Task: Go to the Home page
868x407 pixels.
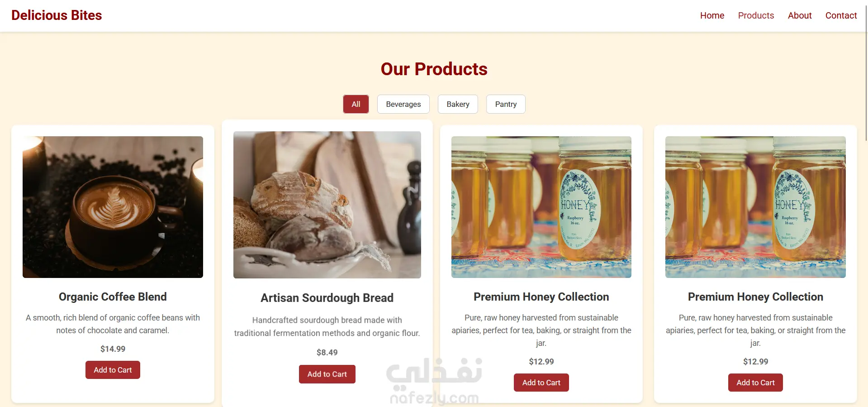Action: point(712,15)
